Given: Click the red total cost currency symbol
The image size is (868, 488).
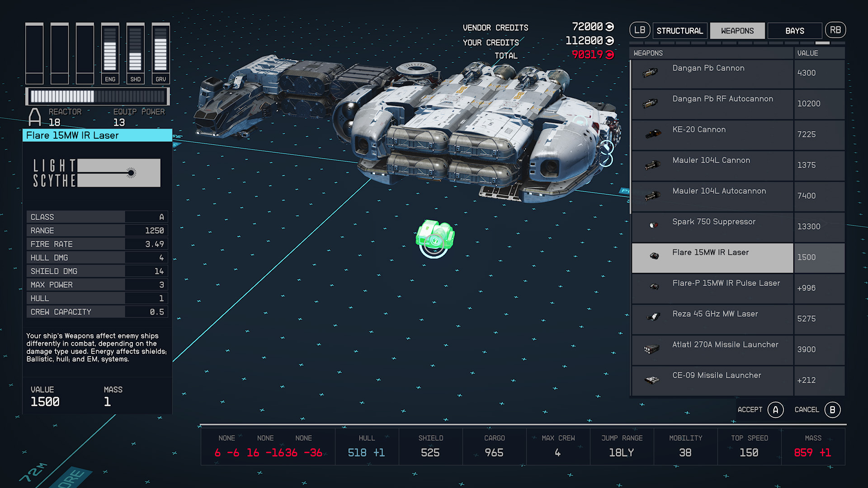Looking at the screenshot, I should 609,55.
